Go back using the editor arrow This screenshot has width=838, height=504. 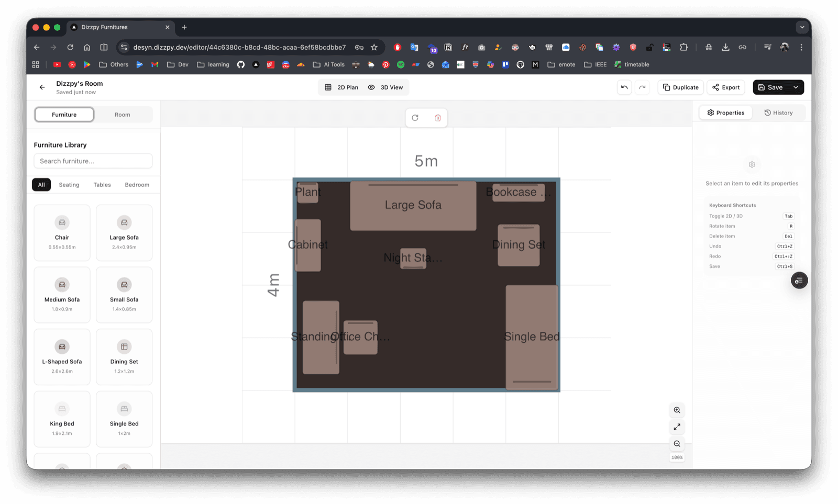pyautogui.click(x=42, y=87)
